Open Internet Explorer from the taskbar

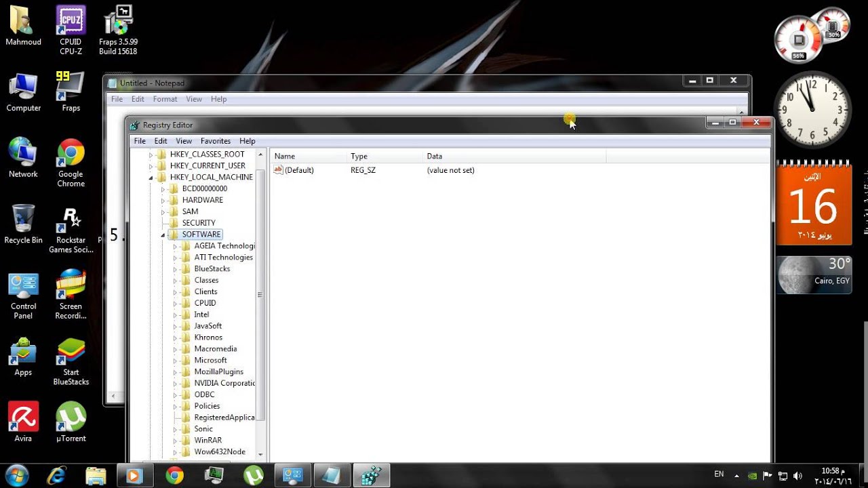coord(58,475)
